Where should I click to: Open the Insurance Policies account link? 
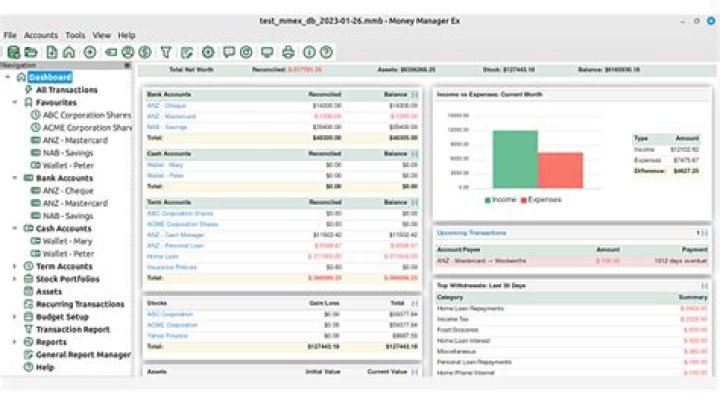click(x=172, y=267)
